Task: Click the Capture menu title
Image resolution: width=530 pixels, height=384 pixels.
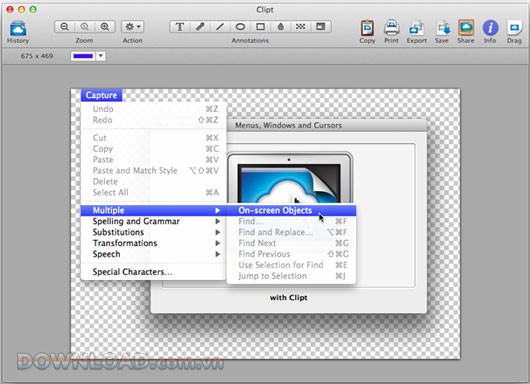Action: coord(101,95)
